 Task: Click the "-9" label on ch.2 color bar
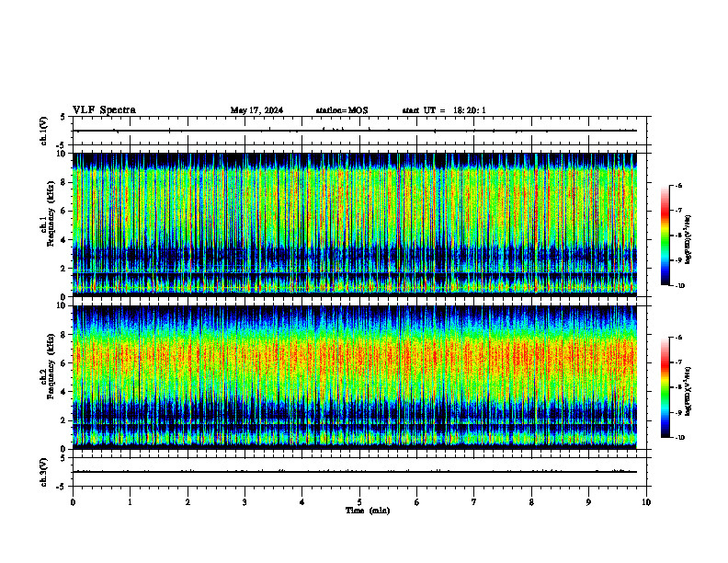(678, 412)
